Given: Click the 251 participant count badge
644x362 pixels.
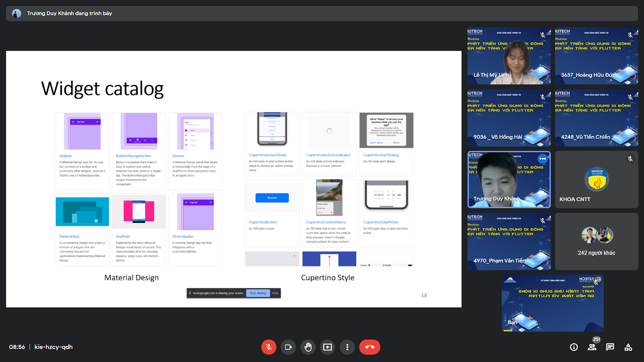Looking at the screenshot, I should [x=597, y=339].
